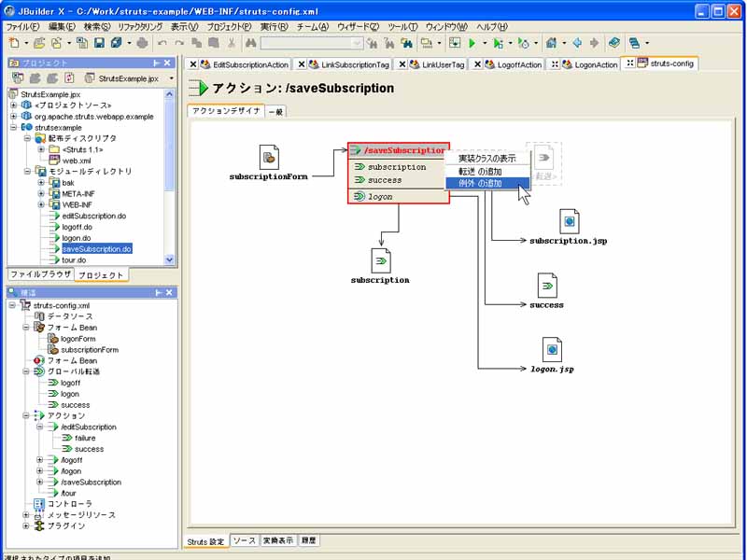Select コントローラ in structure tree
Image resolution: width=747 pixels, height=560 pixels.
click(69, 504)
